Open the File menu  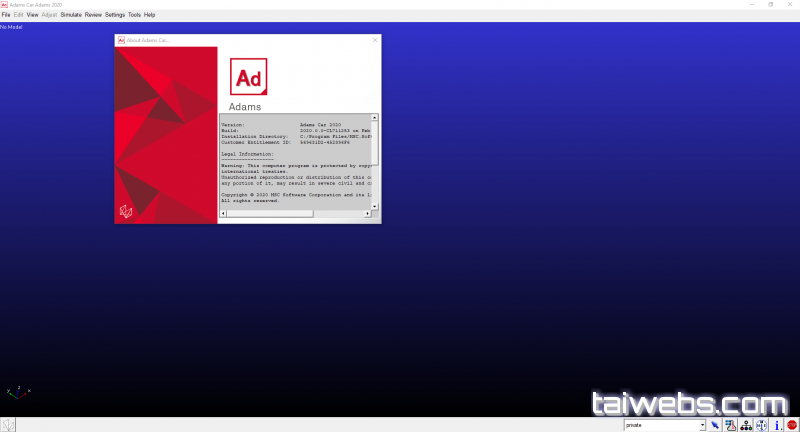(x=6, y=15)
